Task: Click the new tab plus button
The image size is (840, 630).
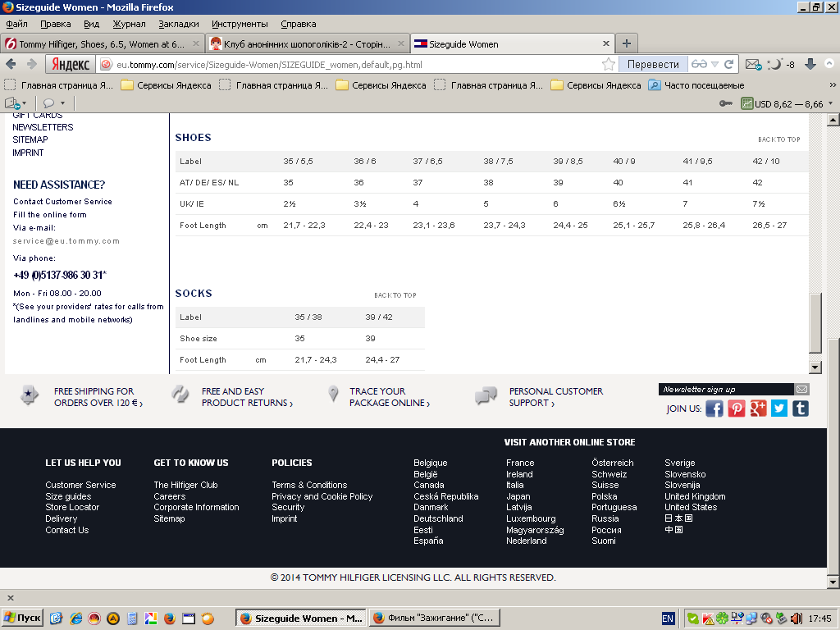Action: [626, 43]
